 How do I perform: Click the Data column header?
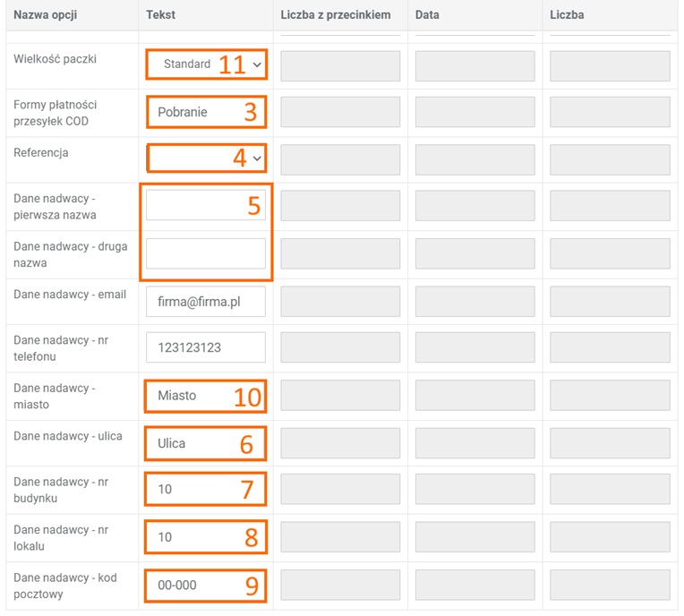[427, 15]
